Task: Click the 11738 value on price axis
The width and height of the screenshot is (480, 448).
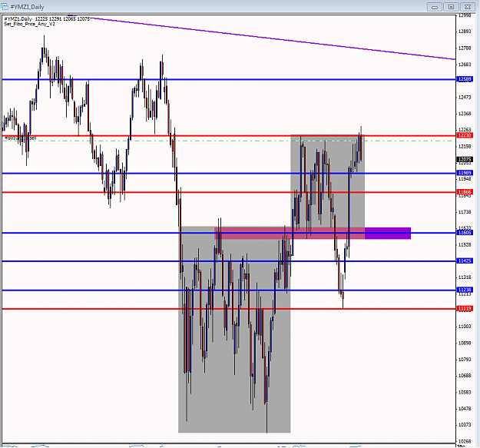Action: (x=465, y=212)
